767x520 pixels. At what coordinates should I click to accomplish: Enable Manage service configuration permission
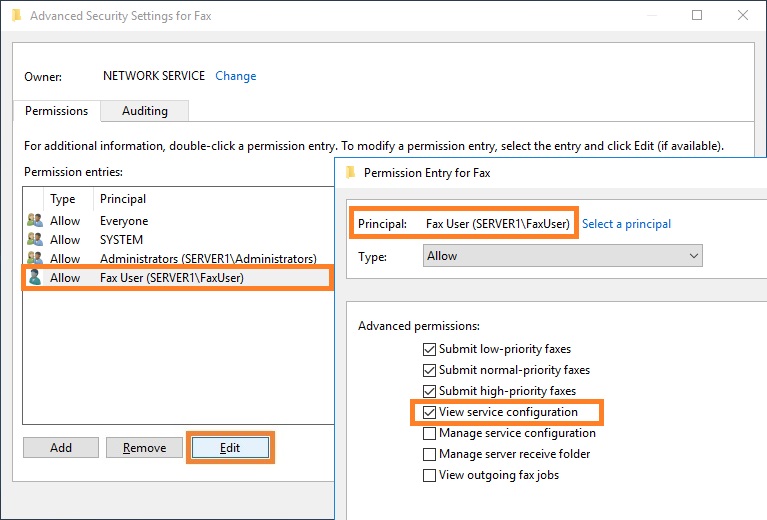(x=429, y=433)
